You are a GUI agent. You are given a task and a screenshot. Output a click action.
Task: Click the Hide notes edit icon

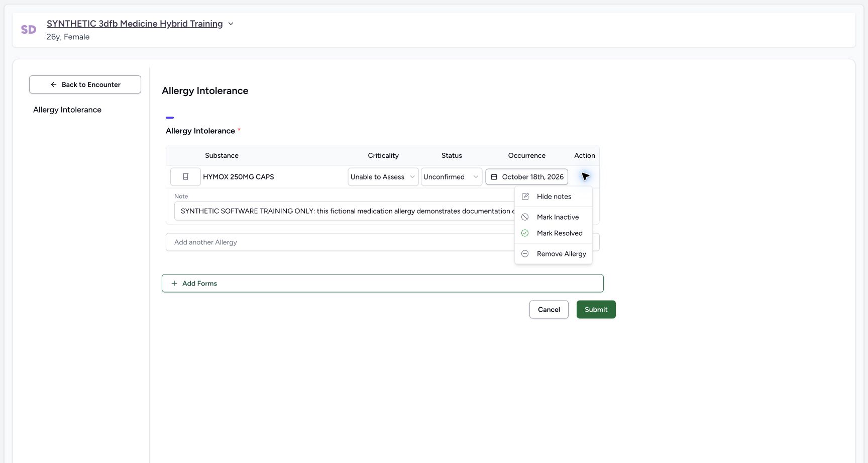click(525, 197)
